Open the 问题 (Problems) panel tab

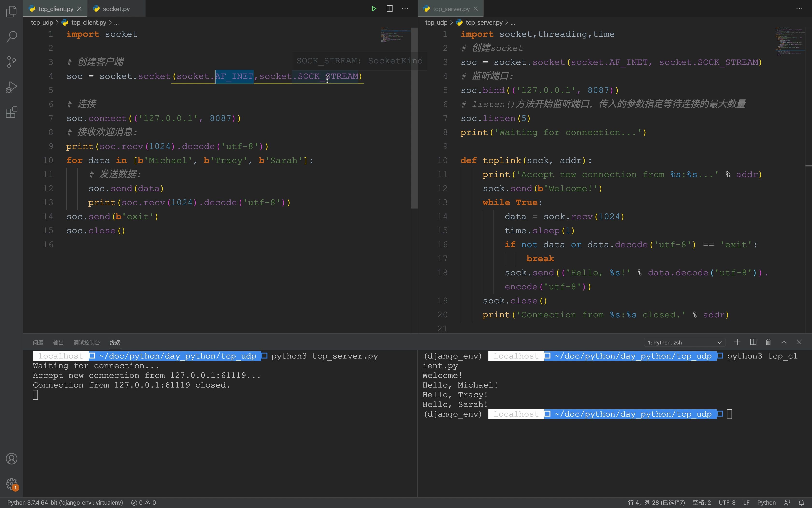38,342
